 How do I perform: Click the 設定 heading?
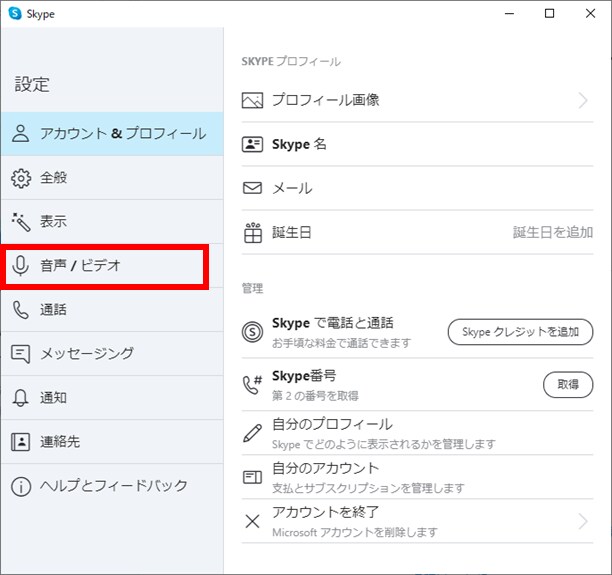[x=32, y=84]
